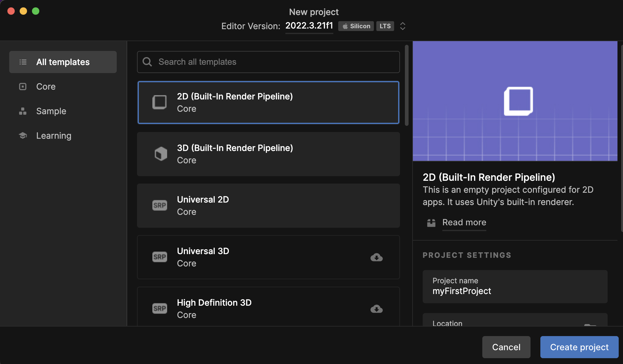Open the Editor Version selector arrows

(x=402, y=26)
